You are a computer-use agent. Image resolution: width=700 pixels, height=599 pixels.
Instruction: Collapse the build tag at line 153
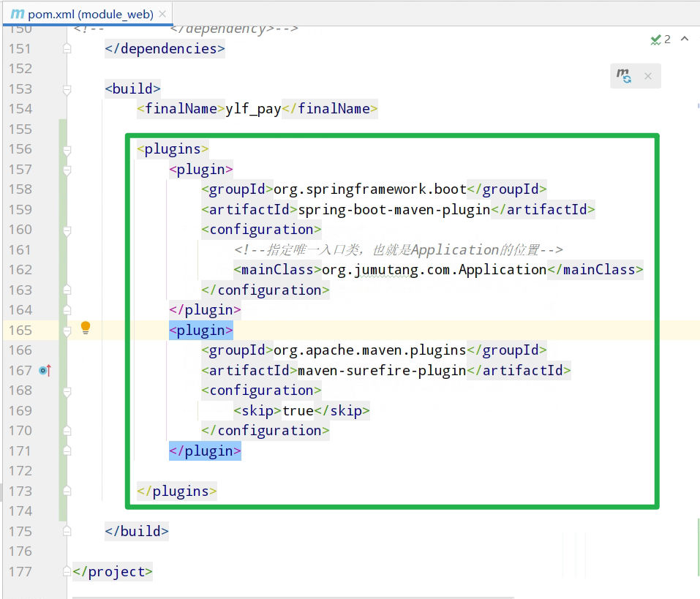(x=67, y=89)
